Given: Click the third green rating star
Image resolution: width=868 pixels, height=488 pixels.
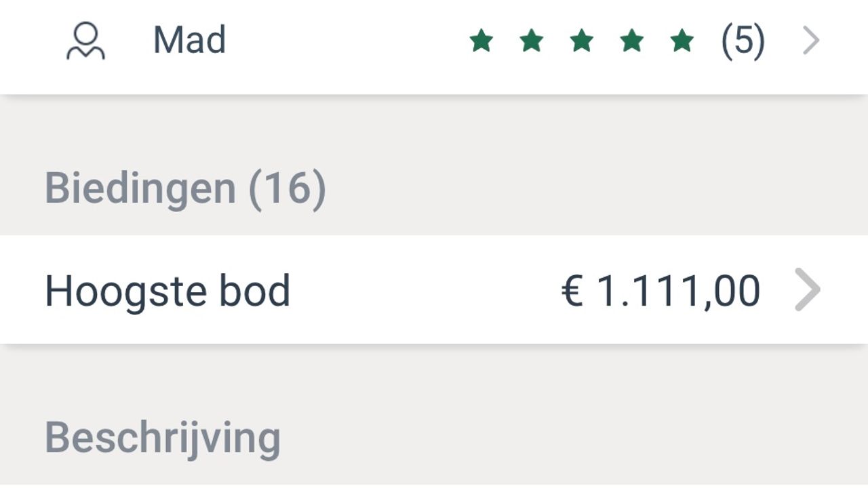Looking at the screenshot, I should click(x=581, y=41).
